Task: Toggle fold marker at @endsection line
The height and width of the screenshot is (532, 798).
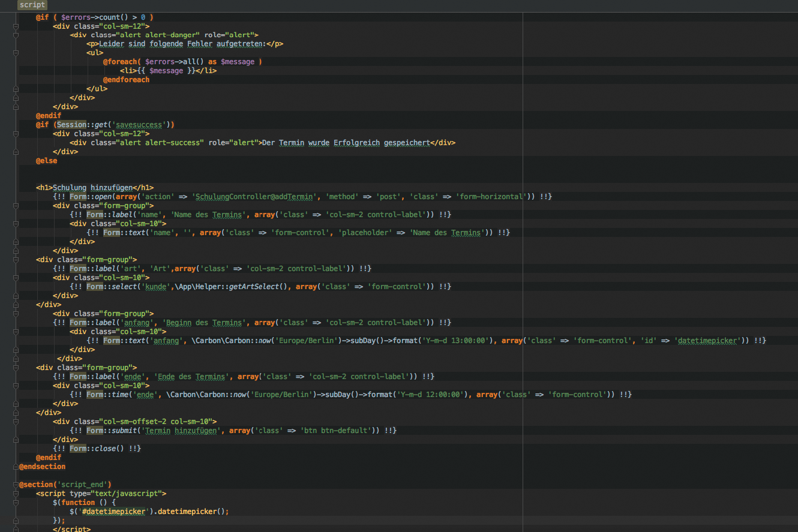Action: click(16, 467)
